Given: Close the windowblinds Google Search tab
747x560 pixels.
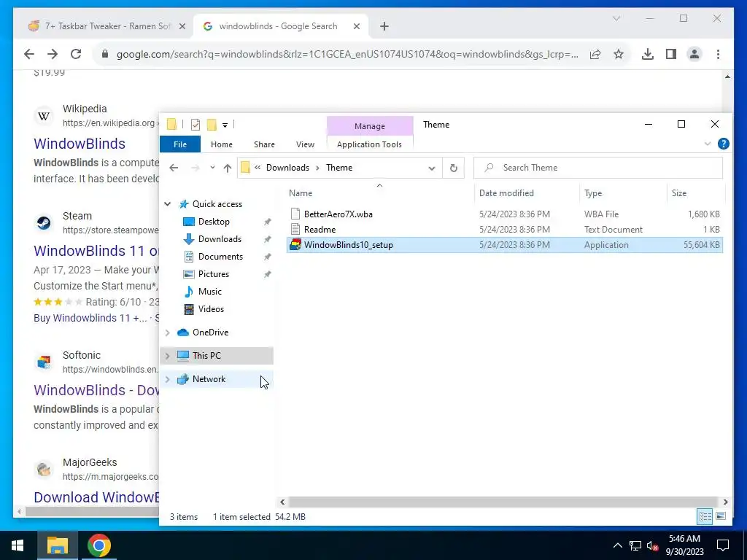Looking at the screenshot, I should point(356,26).
